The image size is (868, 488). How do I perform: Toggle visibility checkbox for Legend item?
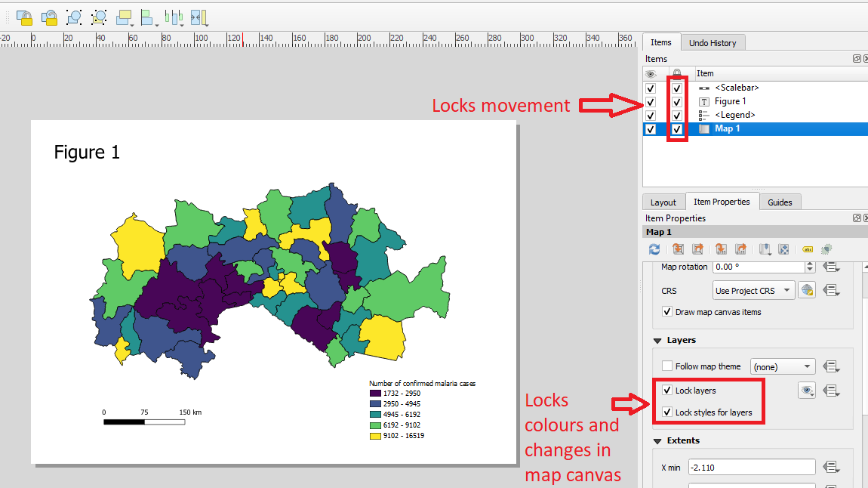tap(651, 116)
